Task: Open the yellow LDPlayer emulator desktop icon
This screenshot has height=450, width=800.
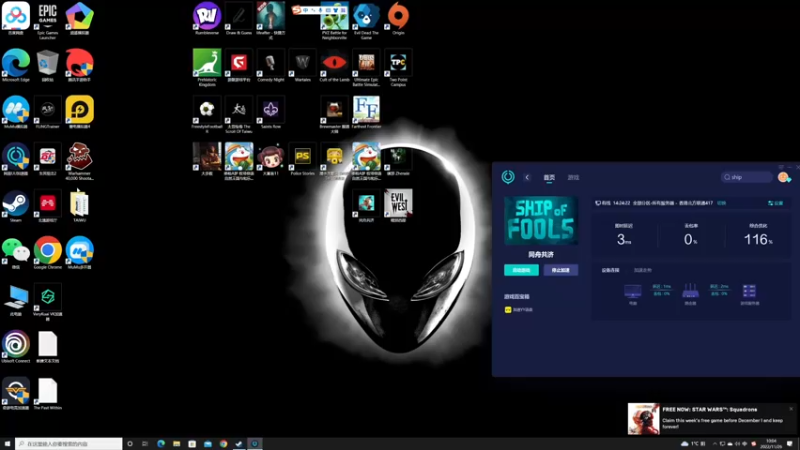Action: point(80,113)
